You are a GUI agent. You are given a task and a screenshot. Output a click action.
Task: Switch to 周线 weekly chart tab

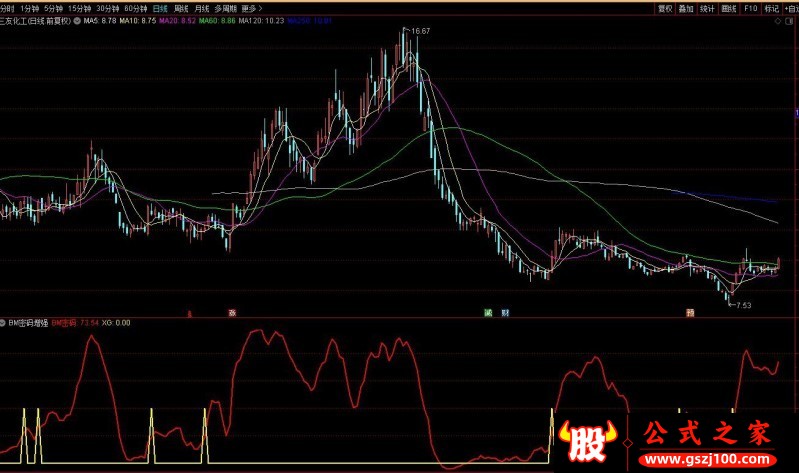(180, 8)
